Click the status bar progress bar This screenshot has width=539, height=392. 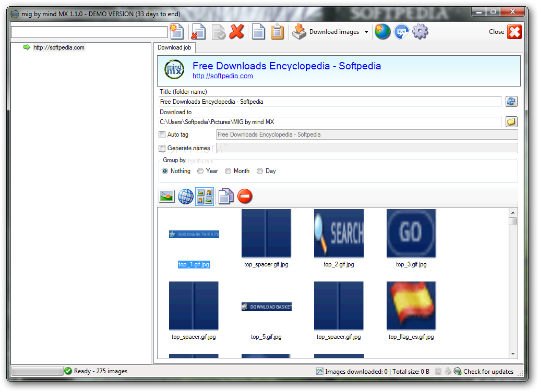click(37, 371)
